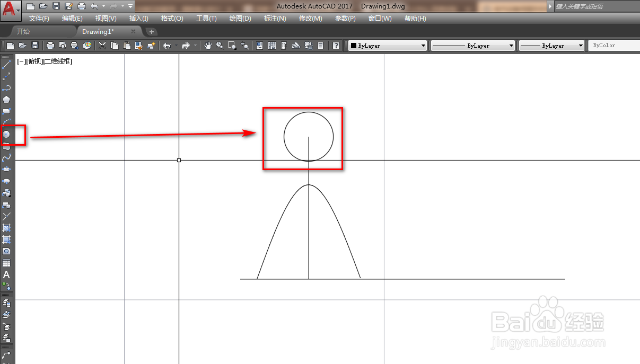Click Save As icon in quick access toolbar
Image resolution: width=640 pixels, height=364 pixels.
pos(68,6)
